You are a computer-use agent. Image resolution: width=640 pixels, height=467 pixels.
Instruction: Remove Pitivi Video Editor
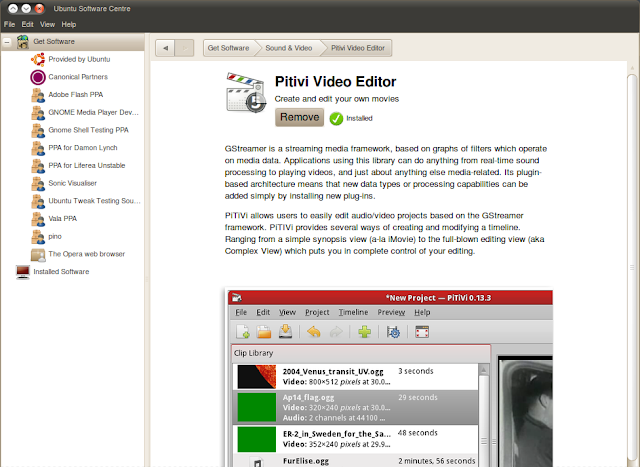tap(300, 118)
